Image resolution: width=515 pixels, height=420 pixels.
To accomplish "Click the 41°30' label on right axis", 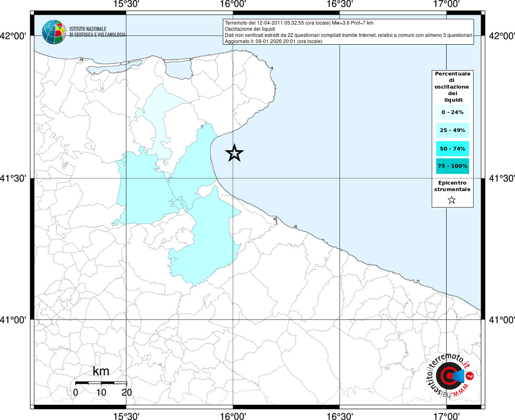I will tap(501, 178).
